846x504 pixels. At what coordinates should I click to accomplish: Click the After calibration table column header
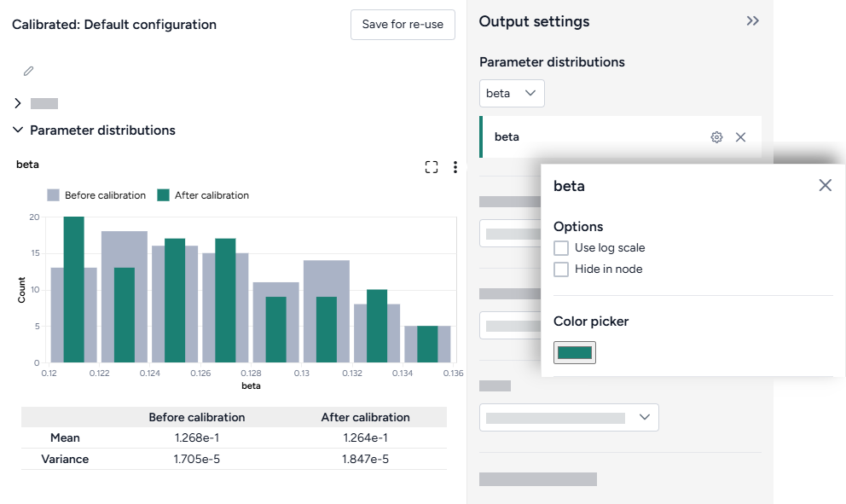365,417
